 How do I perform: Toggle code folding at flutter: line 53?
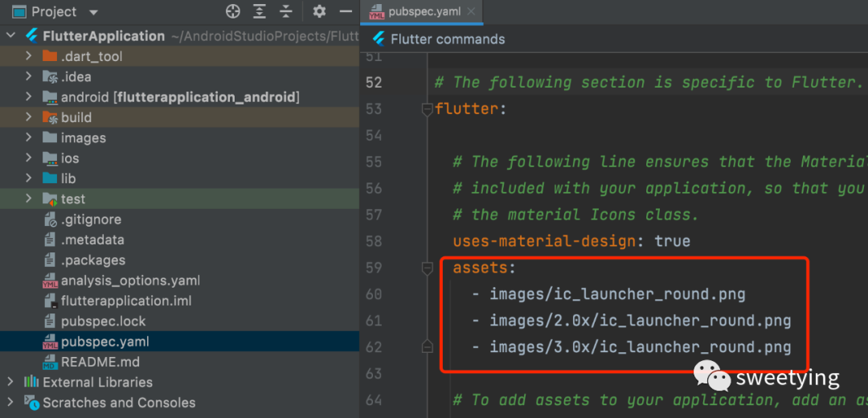[x=427, y=109]
